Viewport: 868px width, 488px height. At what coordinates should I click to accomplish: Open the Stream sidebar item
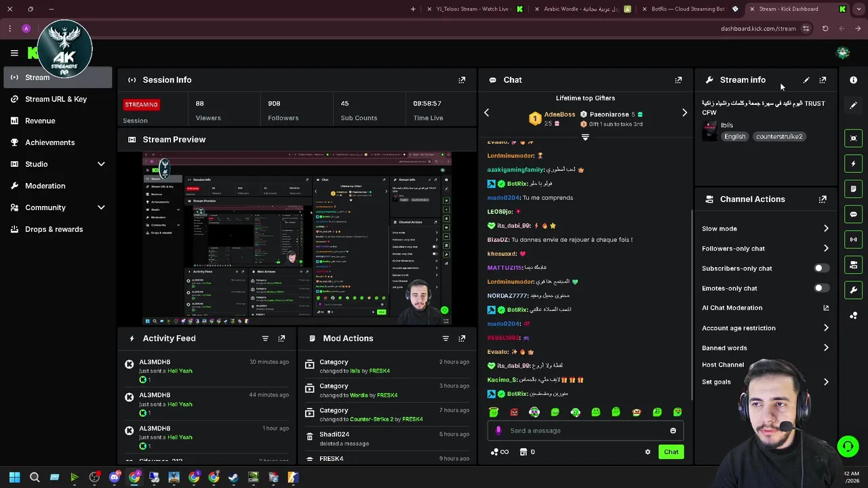(58, 77)
